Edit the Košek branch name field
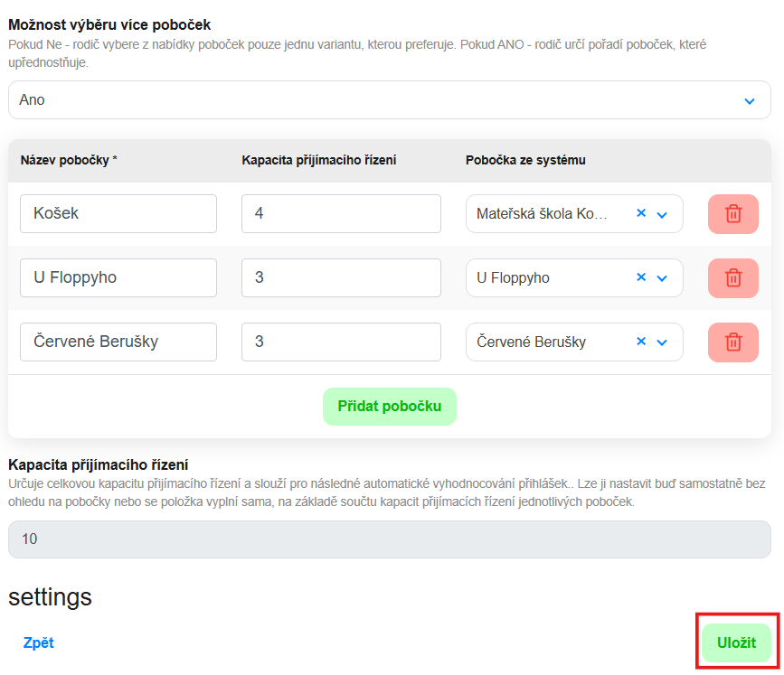 [118, 214]
